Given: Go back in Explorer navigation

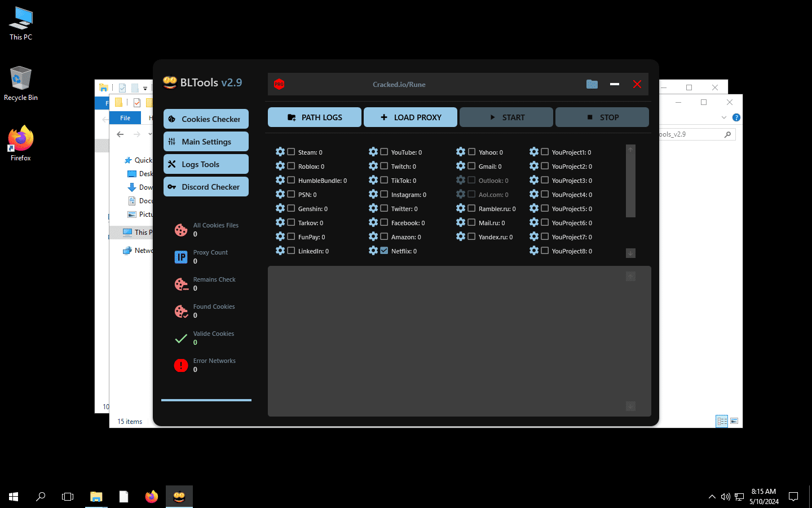Looking at the screenshot, I should point(120,134).
